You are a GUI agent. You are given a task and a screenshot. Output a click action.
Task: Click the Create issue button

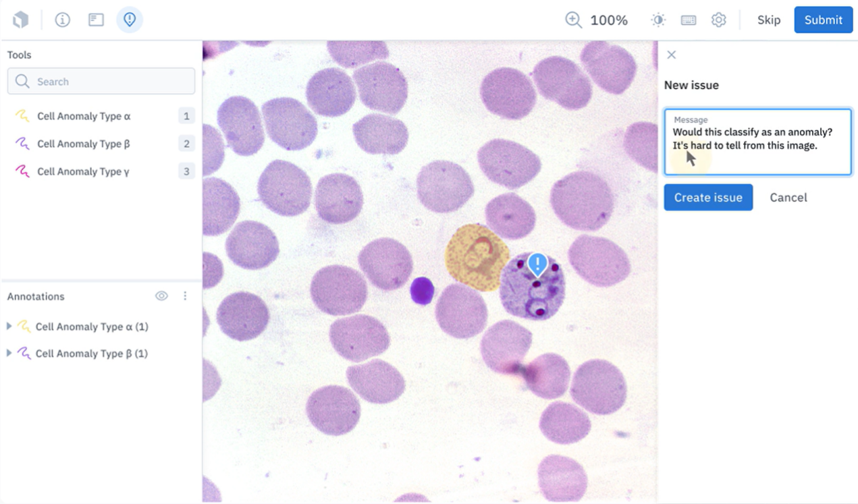[x=708, y=198]
